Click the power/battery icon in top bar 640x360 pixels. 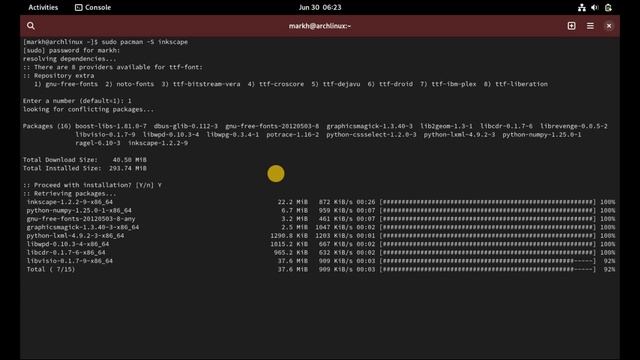[608, 7]
